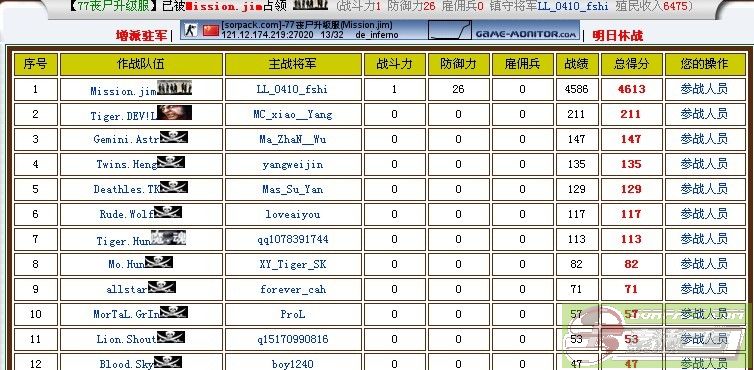This screenshot has height=370, width=754.
Task: Open 参战人员 for allstar row
Action: [704, 289]
